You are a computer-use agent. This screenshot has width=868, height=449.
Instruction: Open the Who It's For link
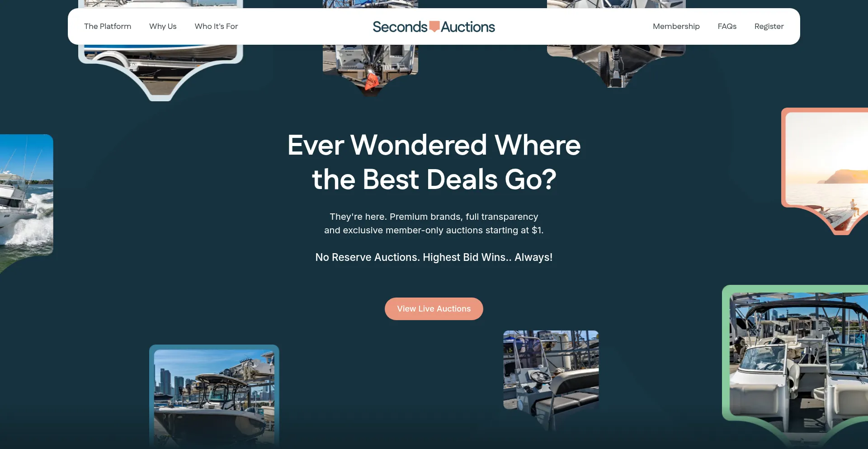coord(216,26)
